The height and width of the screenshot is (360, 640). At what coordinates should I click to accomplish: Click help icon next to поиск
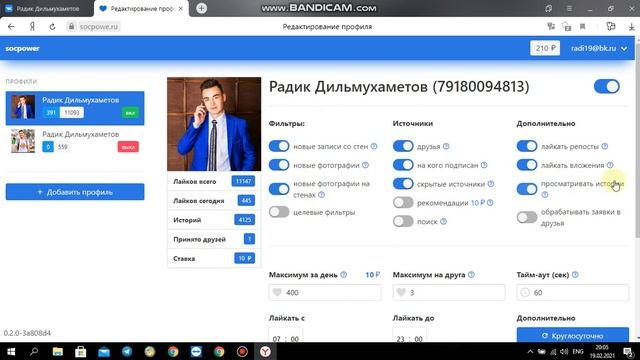click(x=444, y=222)
